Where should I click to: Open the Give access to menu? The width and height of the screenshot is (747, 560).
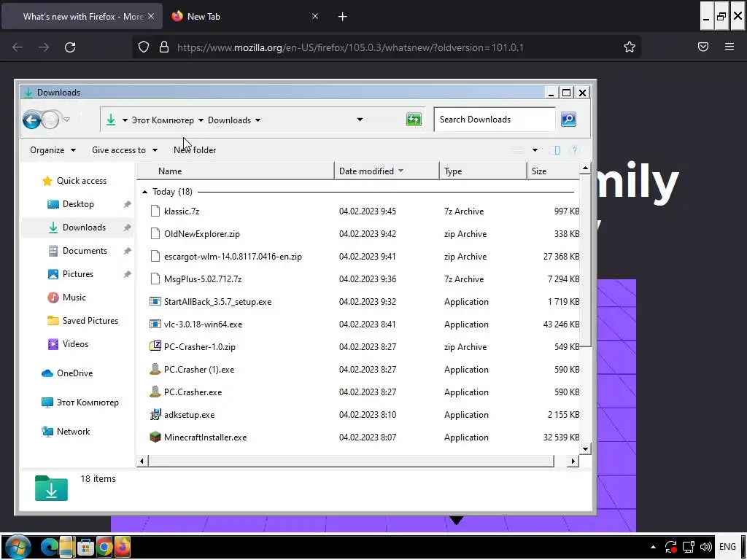(x=124, y=150)
